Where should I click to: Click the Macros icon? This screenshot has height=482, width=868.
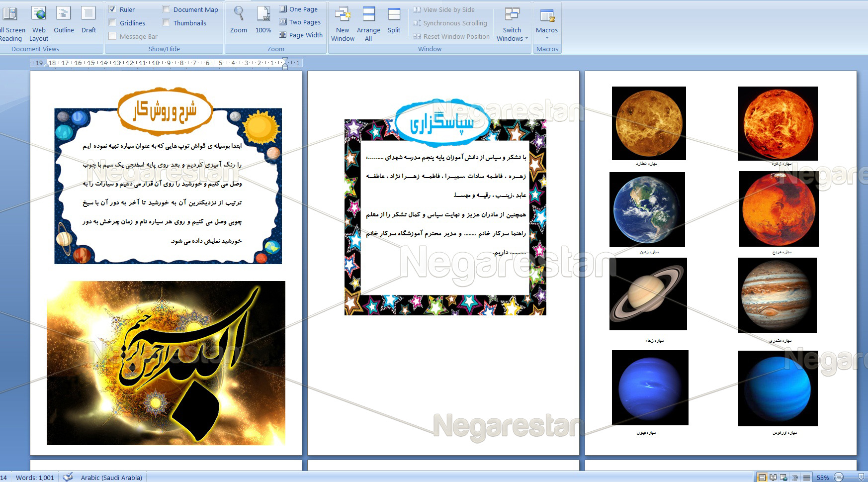pyautogui.click(x=547, y=15)
